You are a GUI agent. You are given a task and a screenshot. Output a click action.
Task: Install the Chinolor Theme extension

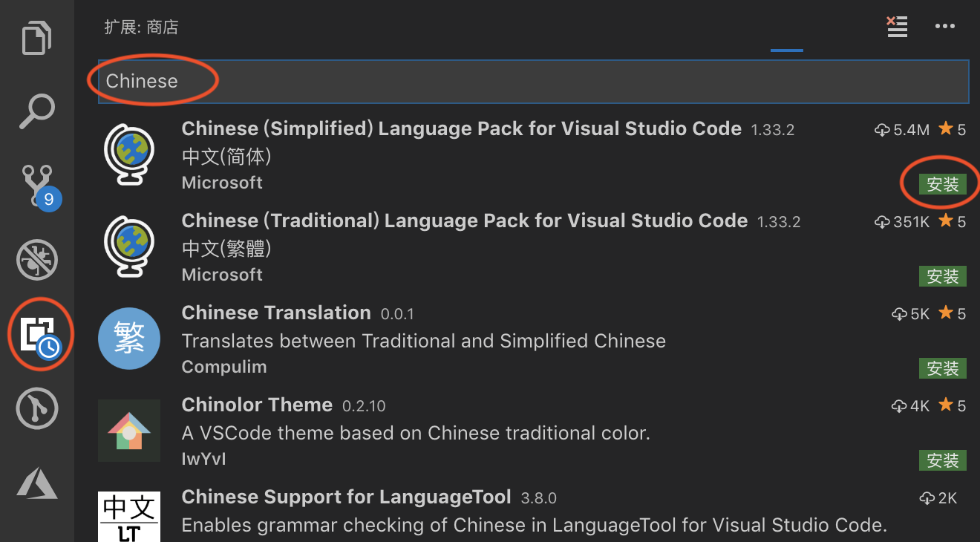pyautogui.click(x=942, y=460)
